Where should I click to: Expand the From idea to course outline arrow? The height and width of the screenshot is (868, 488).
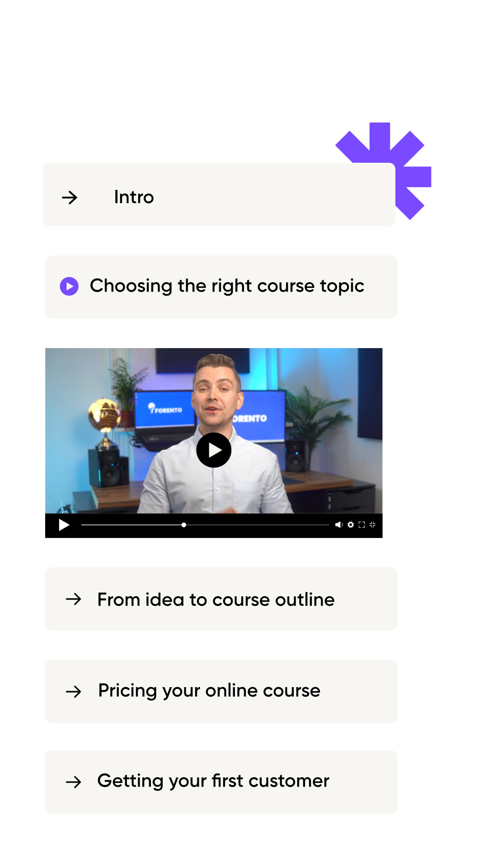pos(73,599)
